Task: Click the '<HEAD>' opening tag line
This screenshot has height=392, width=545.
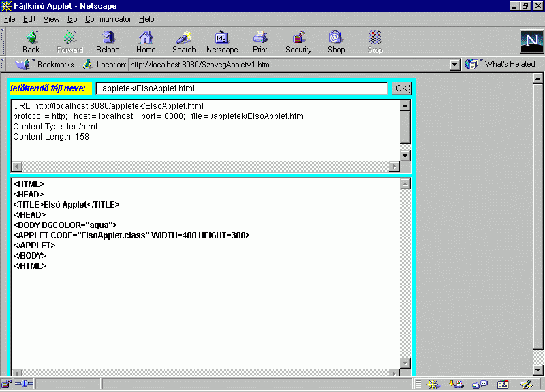Action: 29,195
